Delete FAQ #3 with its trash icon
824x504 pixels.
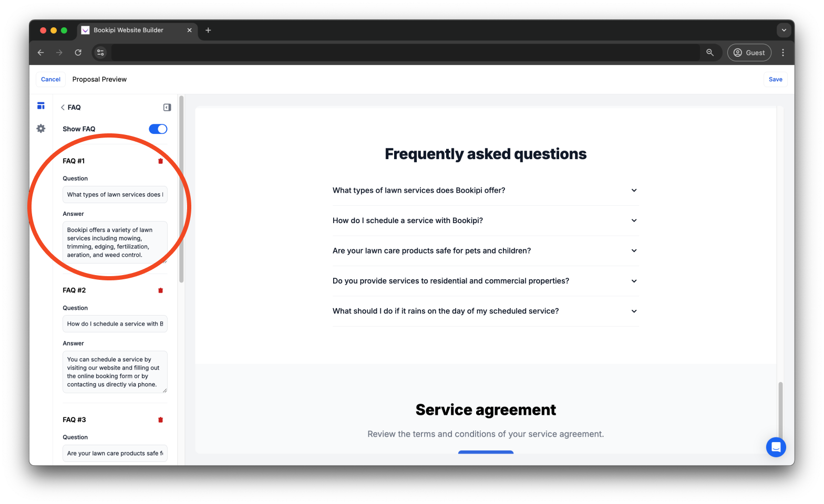tap(161, 420)
